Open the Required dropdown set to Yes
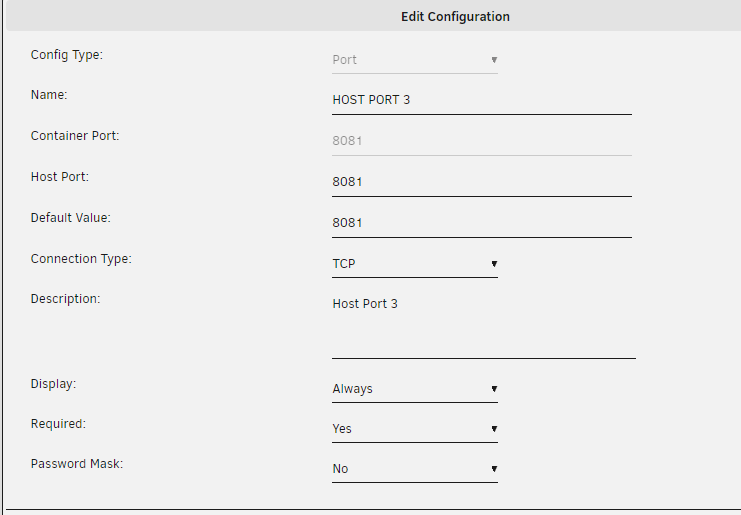The height and width of the screenshot is (515, 741). (415, 429)
